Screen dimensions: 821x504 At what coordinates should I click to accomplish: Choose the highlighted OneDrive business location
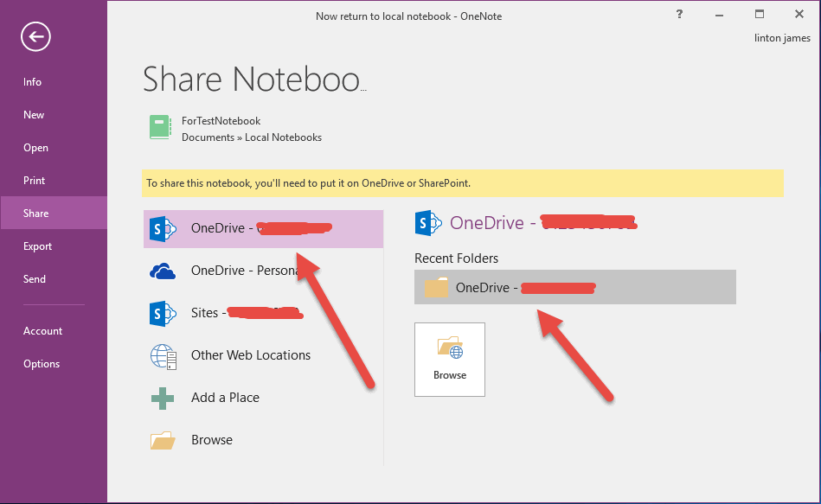[x=263, y=229]
